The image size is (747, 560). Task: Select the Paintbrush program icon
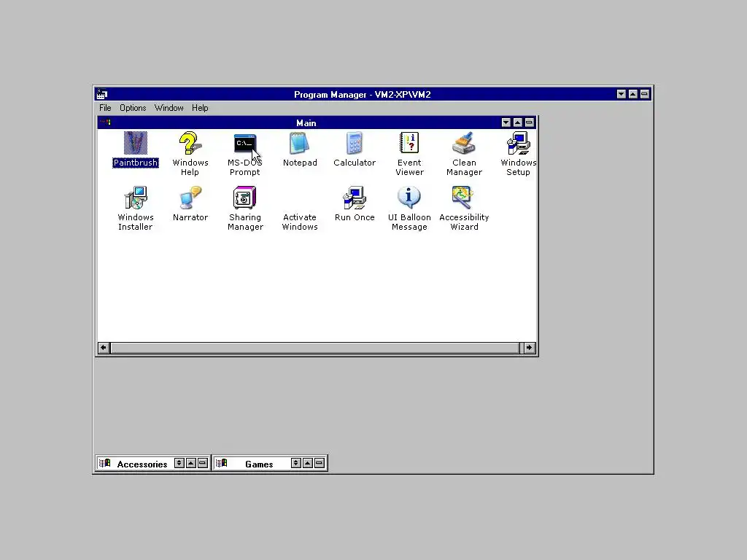[x=135, y=143]
